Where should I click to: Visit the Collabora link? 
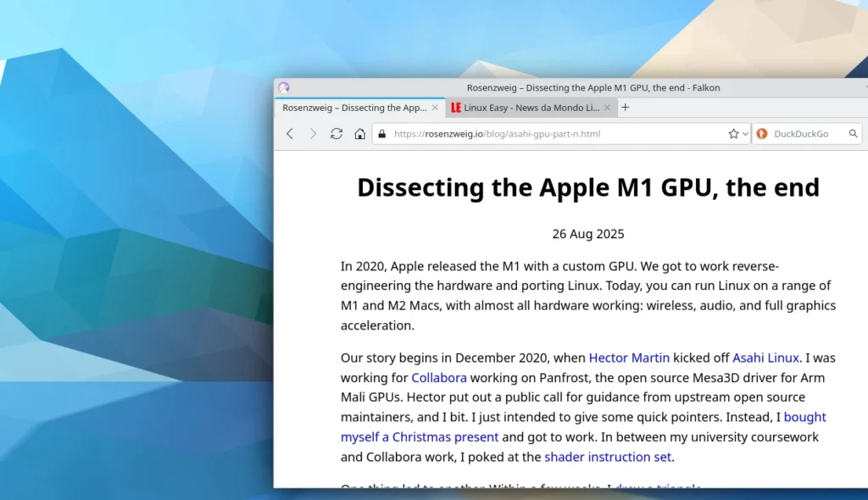click(x=439, y=378)
